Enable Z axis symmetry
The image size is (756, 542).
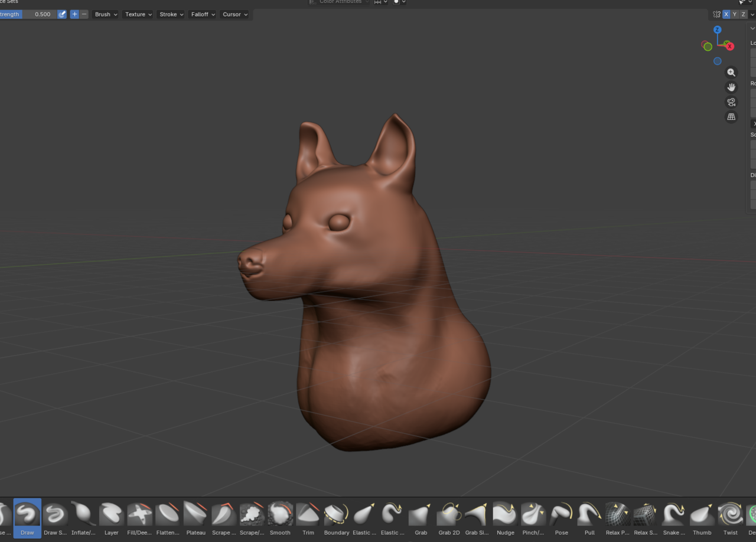742,14
